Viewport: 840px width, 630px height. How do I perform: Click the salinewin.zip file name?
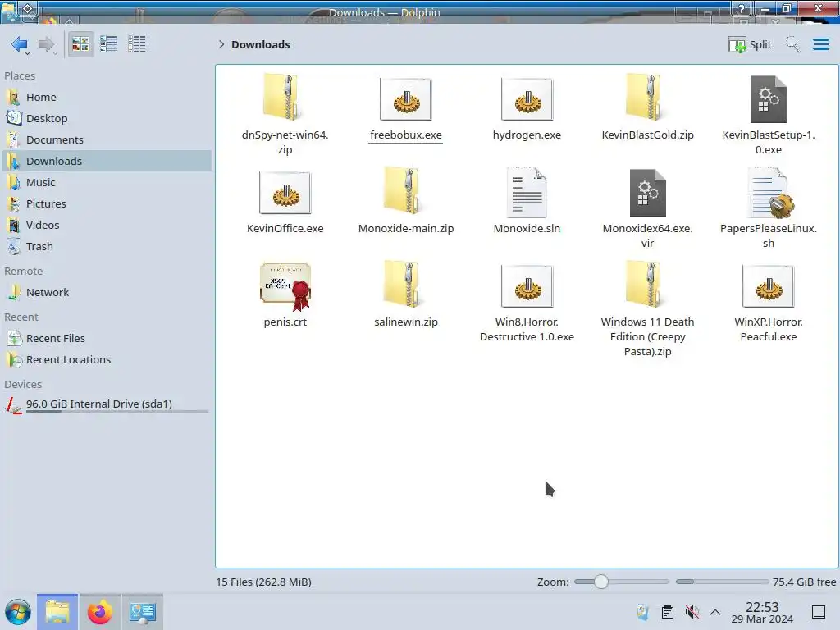coord(405,322)
